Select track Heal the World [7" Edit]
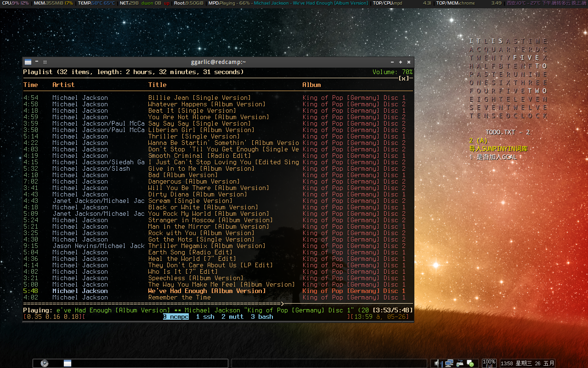This screenshot has height=368, width=588. tap(192, 259)
